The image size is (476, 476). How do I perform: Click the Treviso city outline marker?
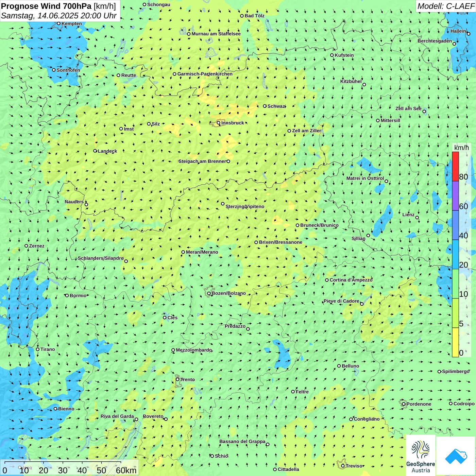point(341,465)
